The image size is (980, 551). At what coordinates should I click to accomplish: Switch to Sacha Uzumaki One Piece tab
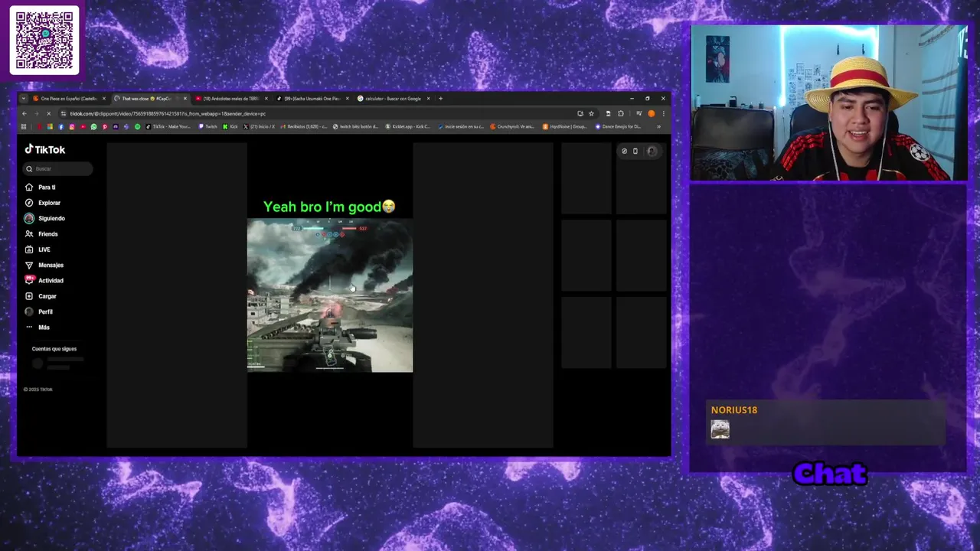point(311,99)
